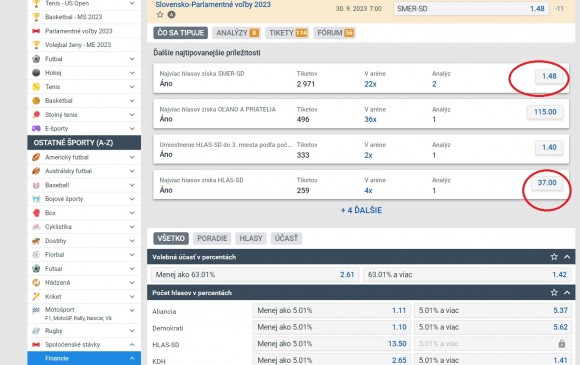Click the Florbal ball icon
The image size is (580, 365).
click(x=36, y=254)
